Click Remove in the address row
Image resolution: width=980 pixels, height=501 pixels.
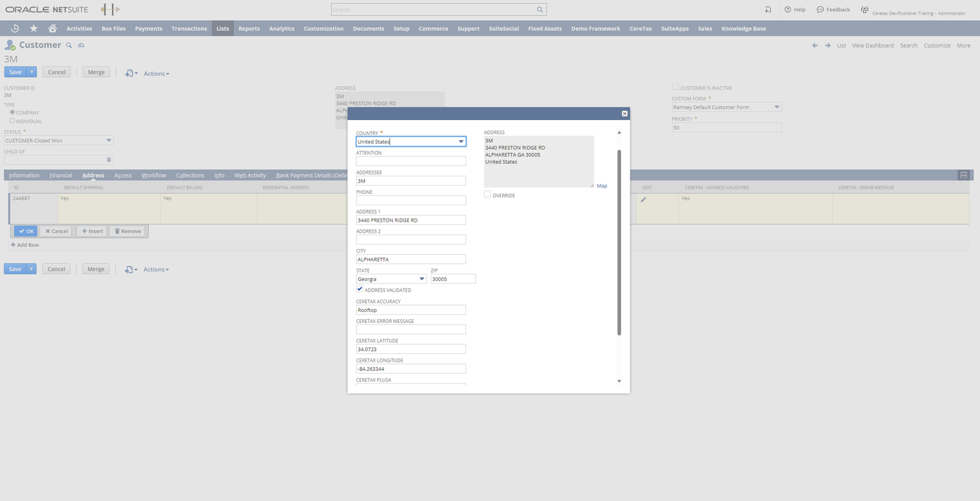click(128, 231)
